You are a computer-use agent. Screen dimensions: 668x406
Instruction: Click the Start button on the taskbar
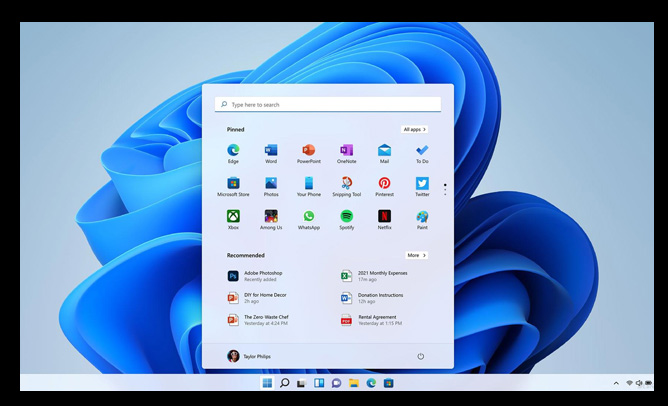[x=267, y=383]
